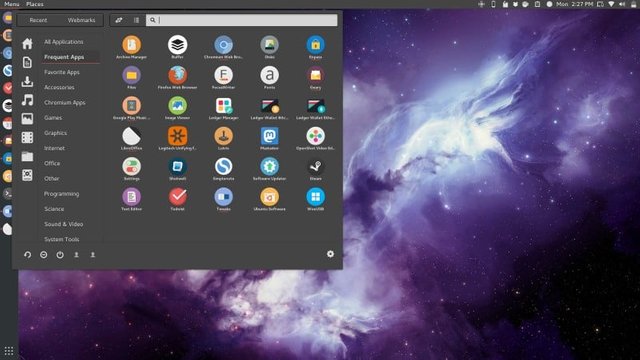Click Menu button in top panel
The height and width of the screenshot is (360, 640).
pos(11,4)
